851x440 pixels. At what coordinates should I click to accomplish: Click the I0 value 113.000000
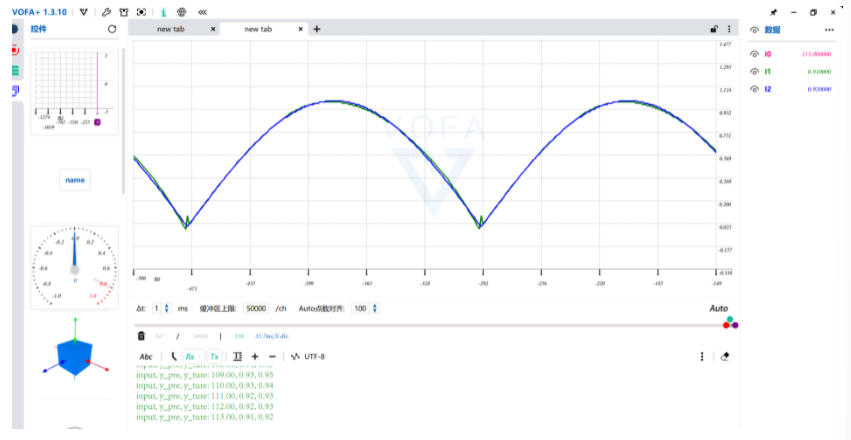pos(816,54)
